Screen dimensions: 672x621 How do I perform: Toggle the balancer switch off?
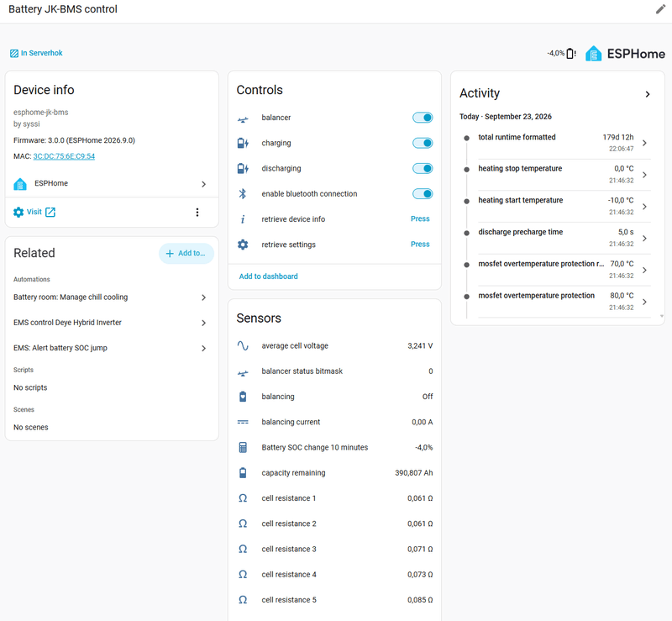click(423, 118)
